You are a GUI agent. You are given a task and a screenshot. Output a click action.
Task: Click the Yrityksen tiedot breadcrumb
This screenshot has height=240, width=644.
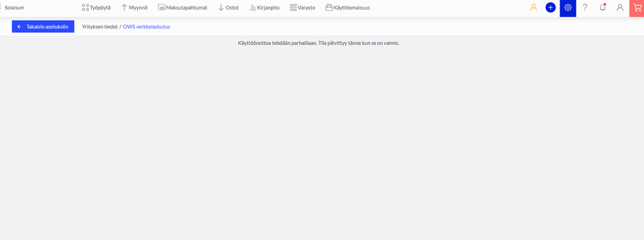[100, 26]
